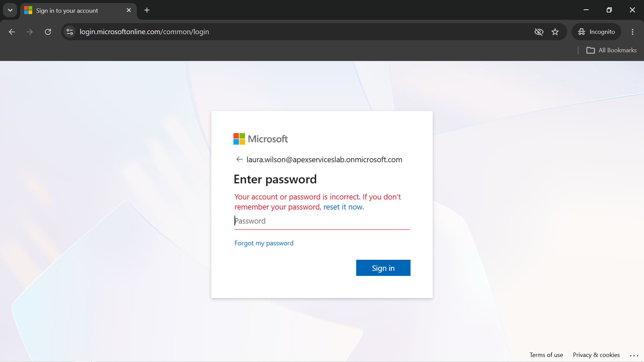Close the Sign in to your account tab

(129, 10)
